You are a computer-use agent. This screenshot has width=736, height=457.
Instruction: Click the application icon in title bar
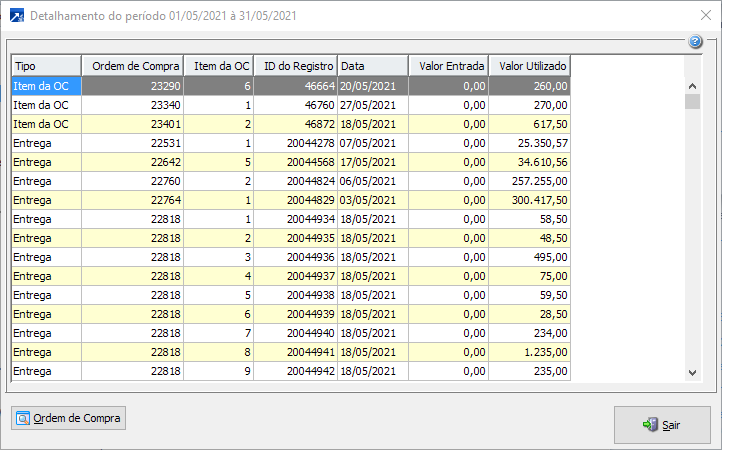coord(16,16)
